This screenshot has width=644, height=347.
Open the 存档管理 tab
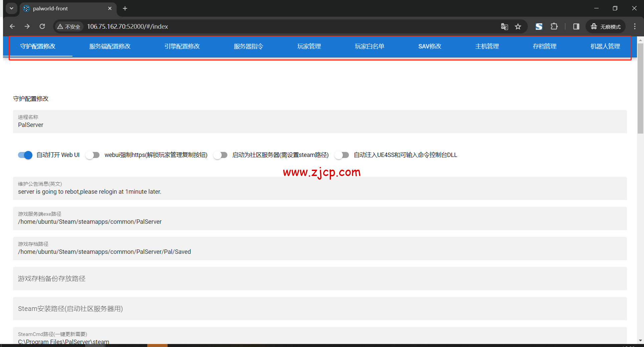(x=545, y=46)
